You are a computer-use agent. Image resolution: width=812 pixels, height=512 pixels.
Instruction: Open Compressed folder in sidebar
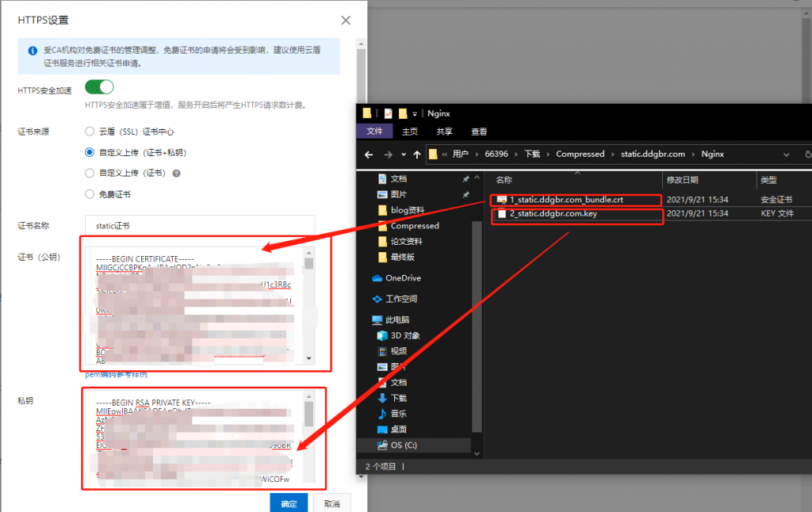(x=415, y=226)
